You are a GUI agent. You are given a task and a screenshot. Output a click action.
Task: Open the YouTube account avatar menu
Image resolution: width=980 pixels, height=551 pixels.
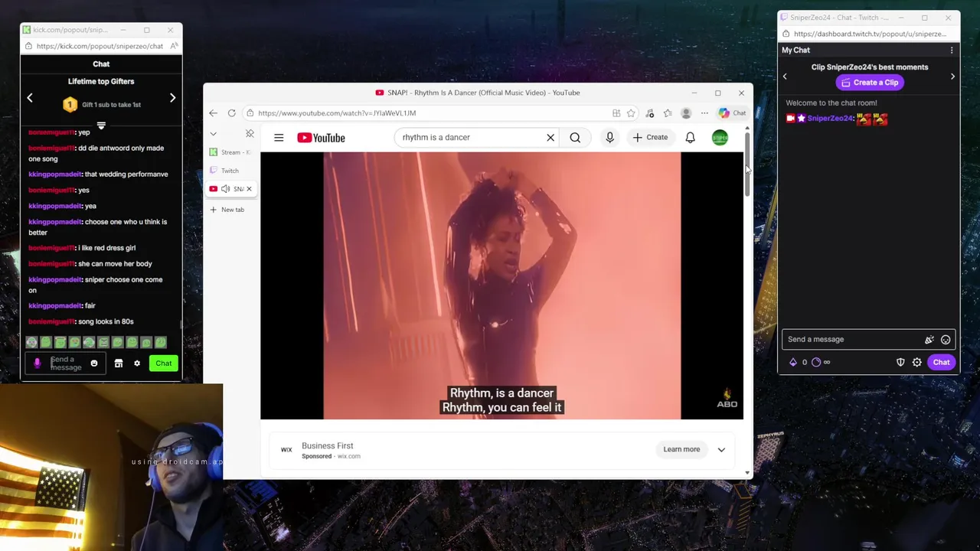click(720, 138)
